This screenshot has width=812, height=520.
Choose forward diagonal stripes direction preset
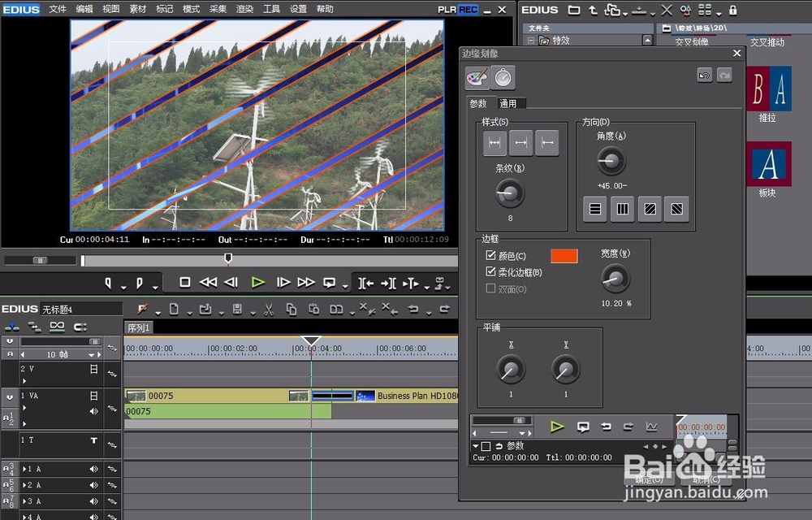coord(650,209)
